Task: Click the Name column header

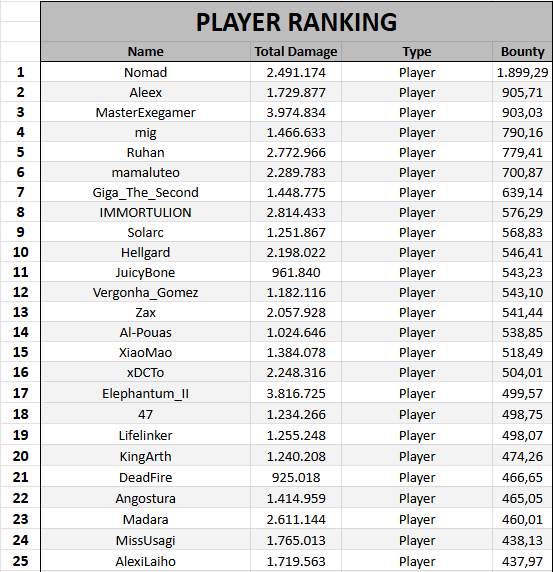Action: (x=146, y=51)
